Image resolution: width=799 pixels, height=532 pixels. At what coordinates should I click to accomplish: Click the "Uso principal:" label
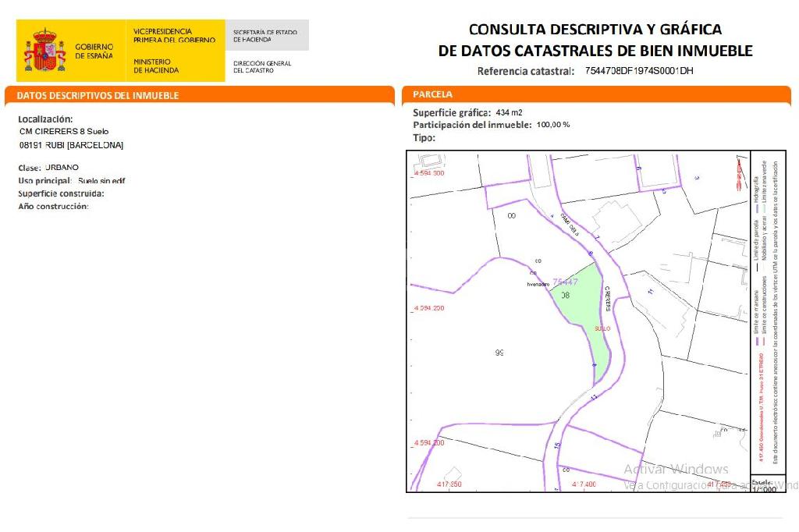[x=44, y=181]
